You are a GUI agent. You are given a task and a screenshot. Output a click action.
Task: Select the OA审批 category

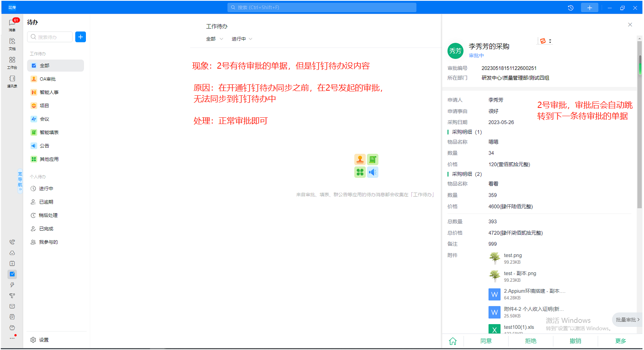(x=56, y=79)
